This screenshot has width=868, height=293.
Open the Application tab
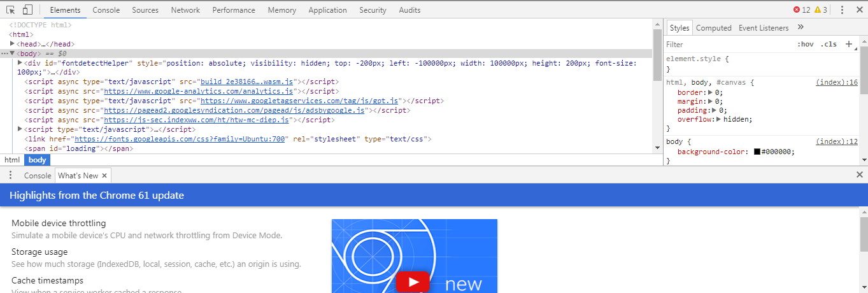click(327, 10)
